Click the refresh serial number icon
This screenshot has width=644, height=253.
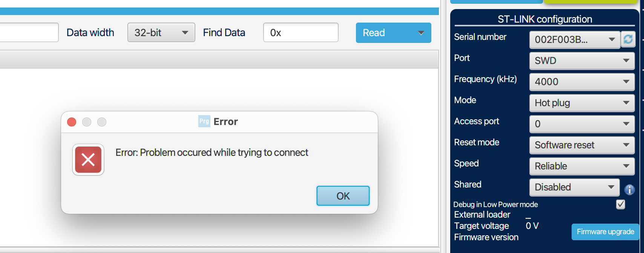[628, 39]
